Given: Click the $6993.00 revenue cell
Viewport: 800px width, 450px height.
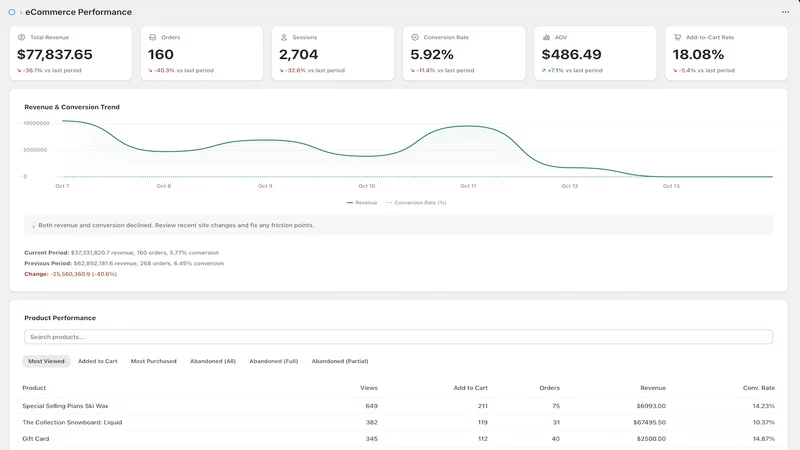Looking at the screenshot, I should tap(651, 406).
